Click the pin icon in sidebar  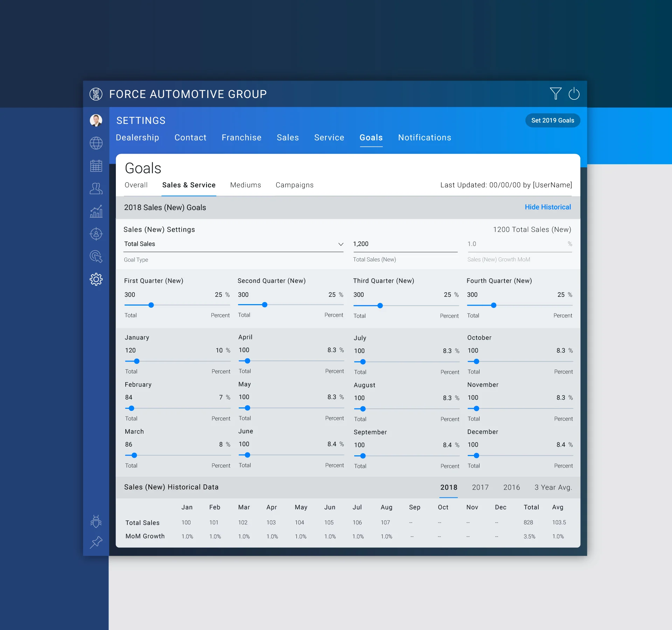click(x=96, y=542)
